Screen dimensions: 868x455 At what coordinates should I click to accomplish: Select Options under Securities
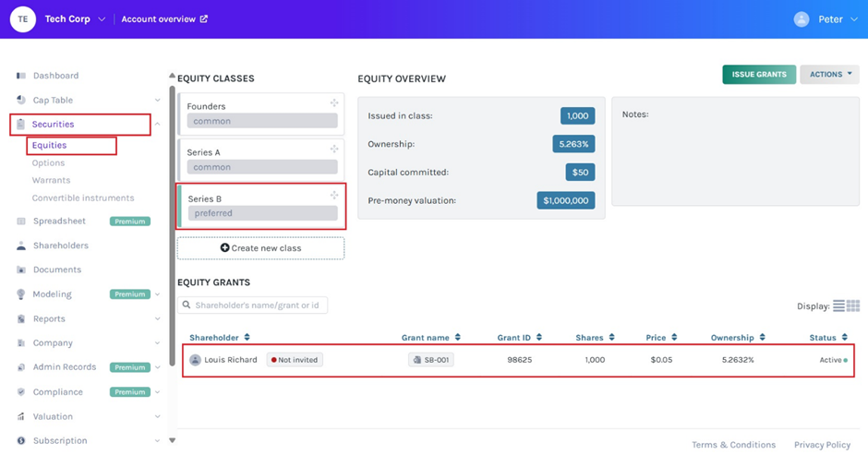(48, 163)
